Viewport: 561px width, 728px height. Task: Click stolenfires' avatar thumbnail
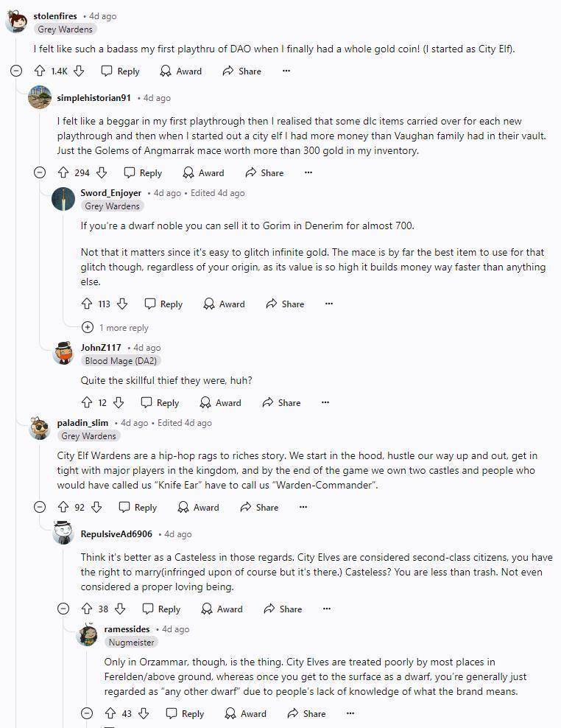point(17,21)
